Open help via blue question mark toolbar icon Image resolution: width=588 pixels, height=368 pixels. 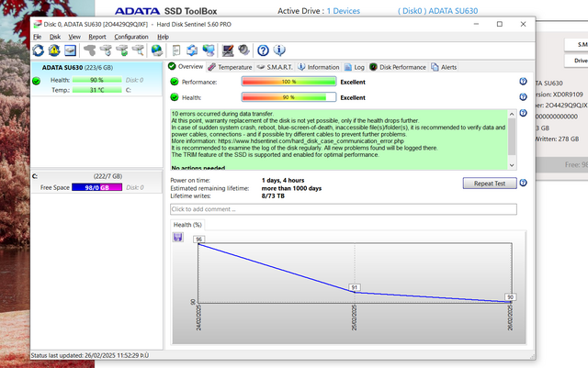coord(263,50)
